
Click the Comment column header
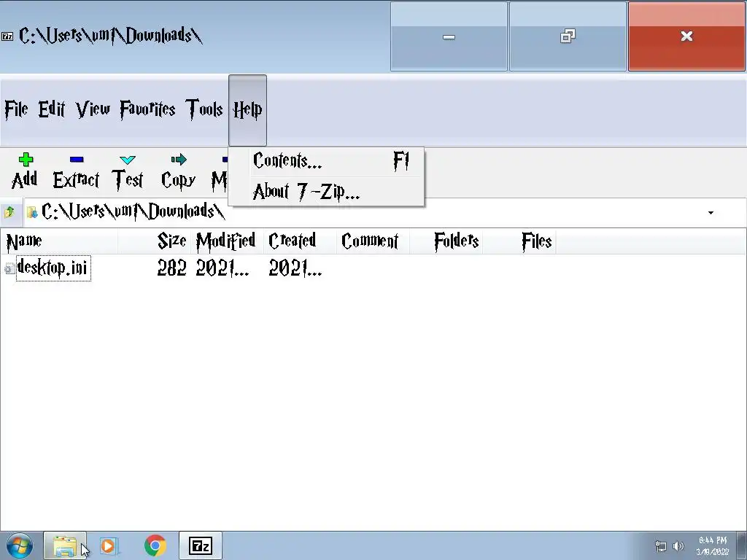(373, 241)
